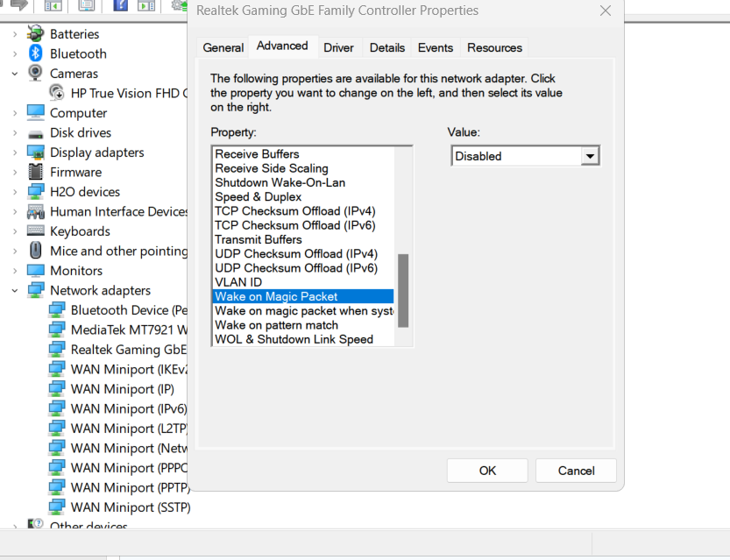Screen dimensions: 730x560
Task: Expand the Bluetooth category
Action: point(15,53)
